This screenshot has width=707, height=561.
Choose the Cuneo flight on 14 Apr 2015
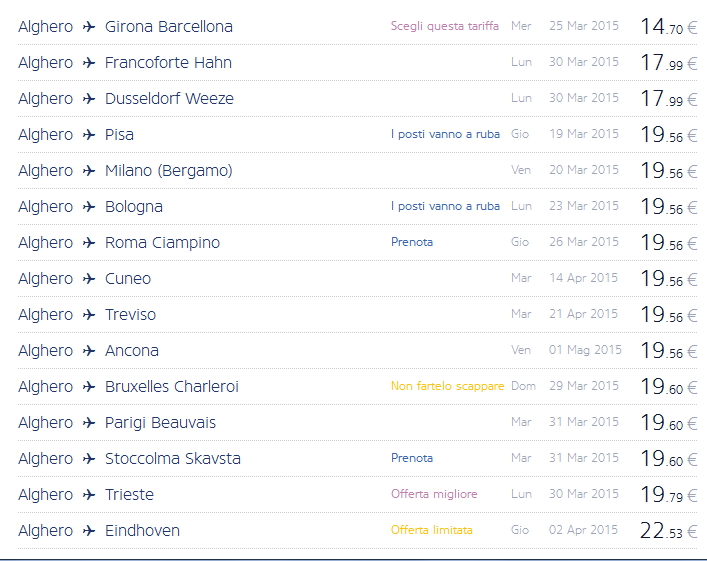click(x=128, y=279)
